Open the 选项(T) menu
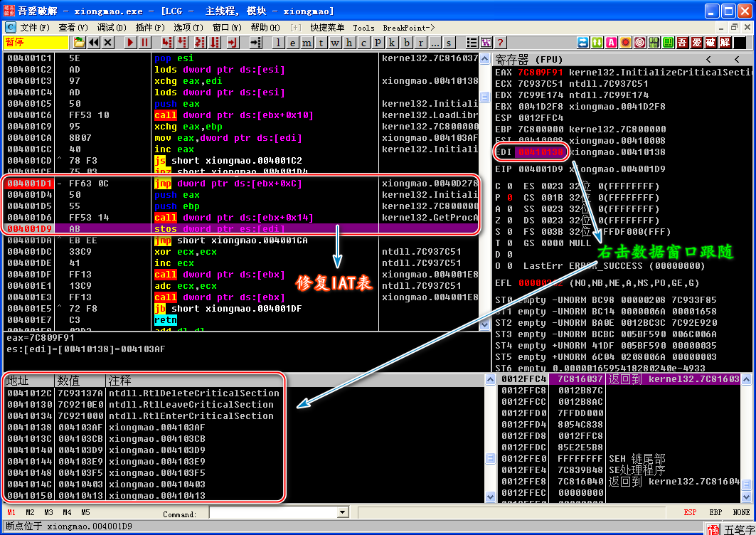 pos(188,28)
